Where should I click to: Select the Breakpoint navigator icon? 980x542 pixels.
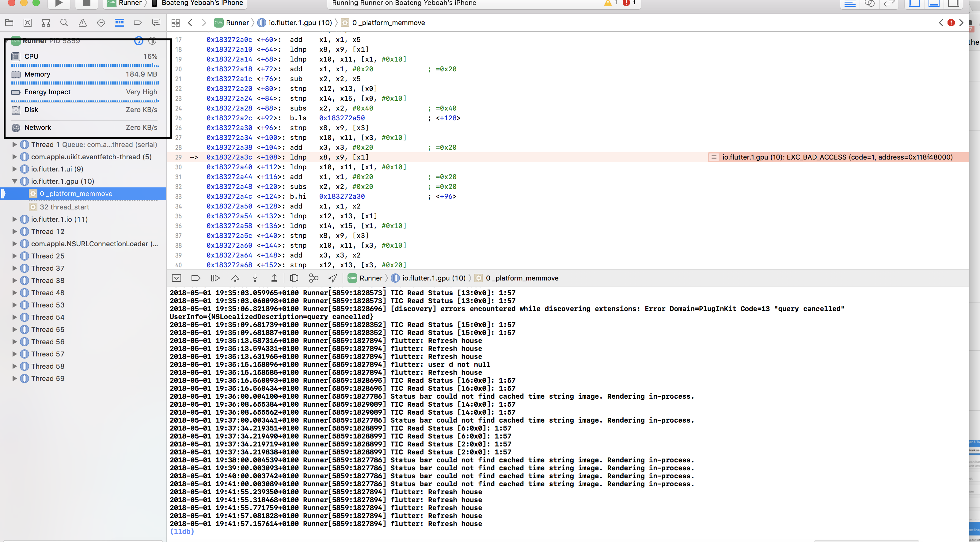(137, 22)
